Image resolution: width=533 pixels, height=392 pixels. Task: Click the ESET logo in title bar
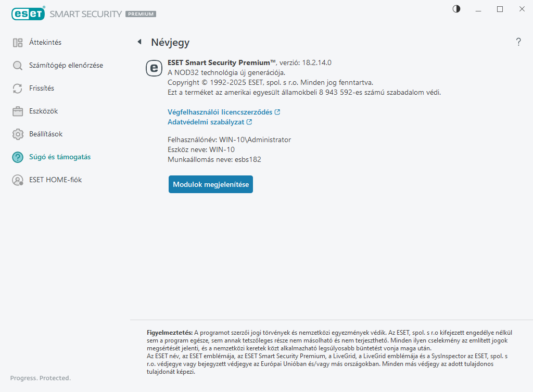28,14
